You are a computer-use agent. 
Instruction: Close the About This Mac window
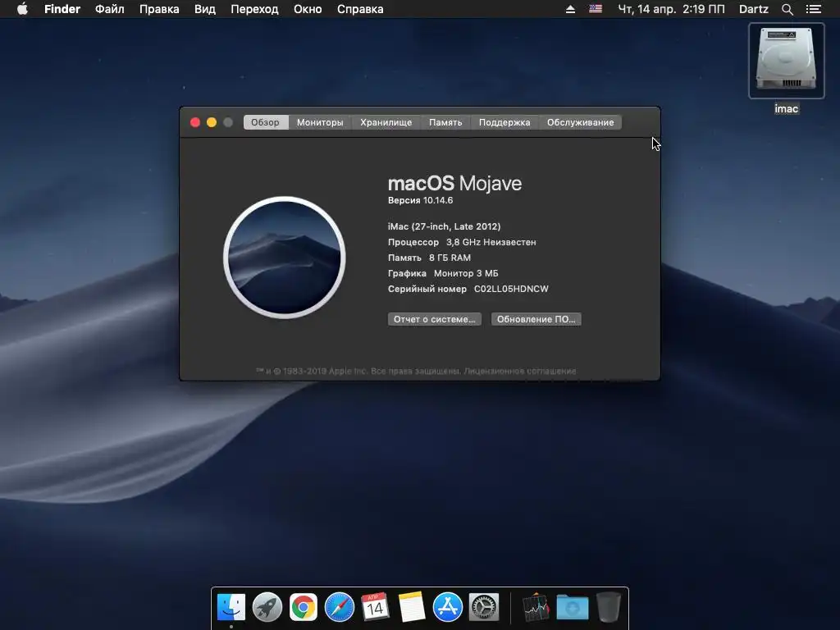195,122
